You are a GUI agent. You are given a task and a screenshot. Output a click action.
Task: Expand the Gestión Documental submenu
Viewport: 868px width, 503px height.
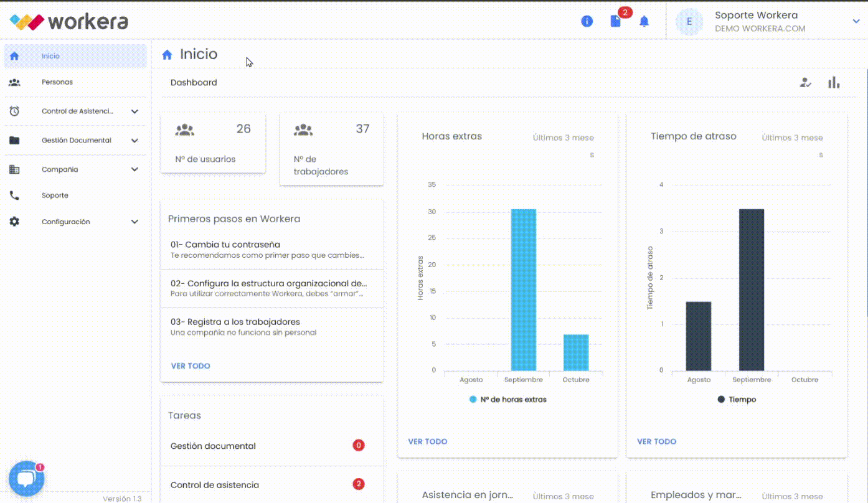point(134,141)
